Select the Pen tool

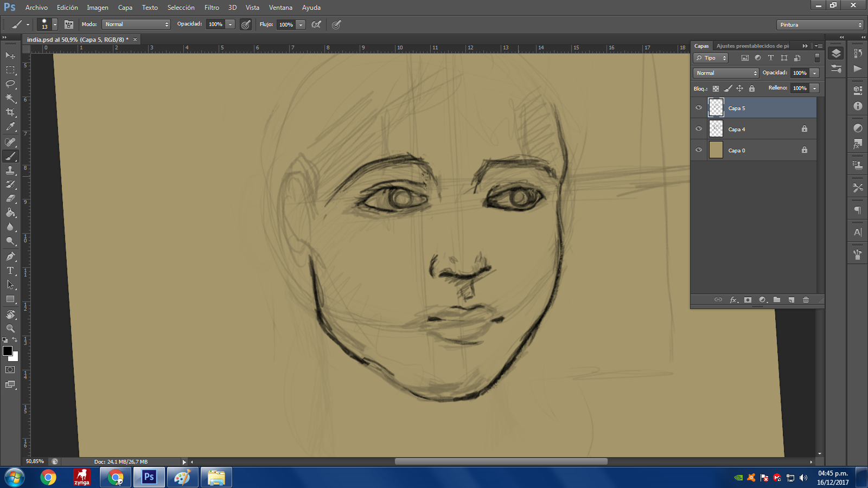point(10,256)
